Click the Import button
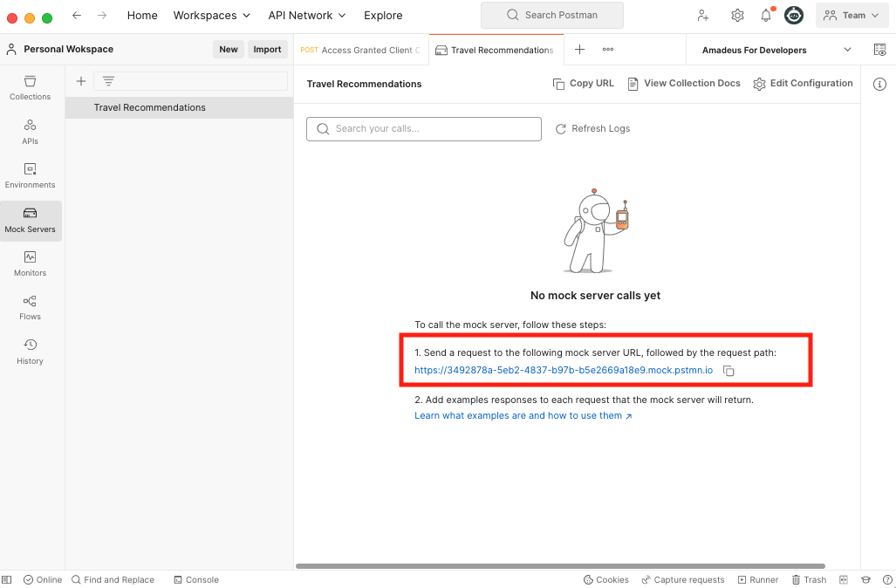 click(268, 49)
